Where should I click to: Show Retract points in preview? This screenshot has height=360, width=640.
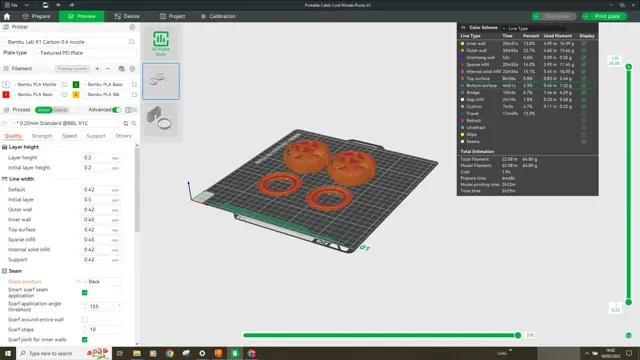(584, 120)
